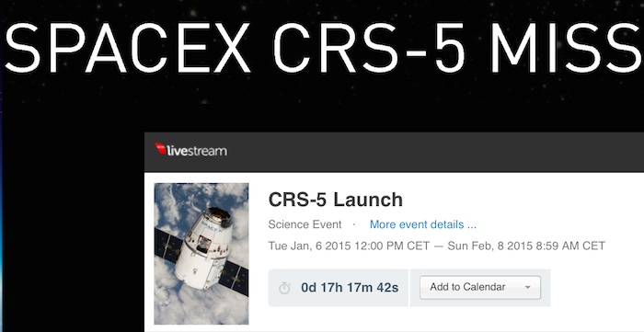This screenshot has height=332, width=644.
Task: Click the 0d 17h 17m 42s countdown
Action: tap(350, 288)
